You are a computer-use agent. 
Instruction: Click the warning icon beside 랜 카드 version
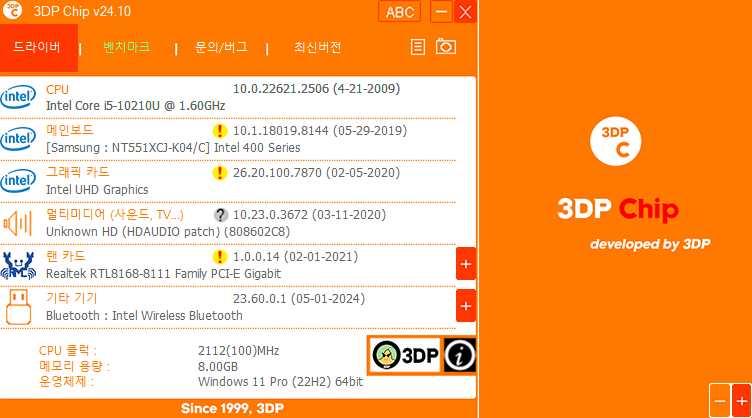point(219,257)
